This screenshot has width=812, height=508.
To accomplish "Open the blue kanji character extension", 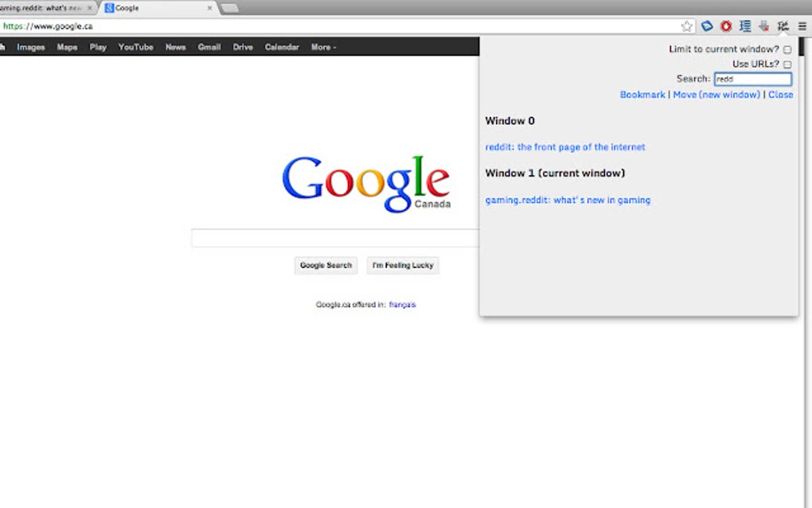I will (744, 25).
